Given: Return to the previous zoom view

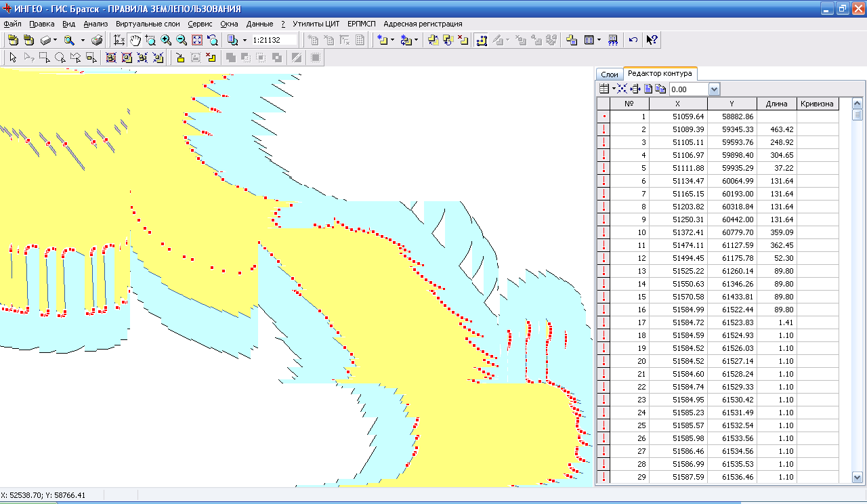Looking at the screenshot, I should tap(213, 40).
